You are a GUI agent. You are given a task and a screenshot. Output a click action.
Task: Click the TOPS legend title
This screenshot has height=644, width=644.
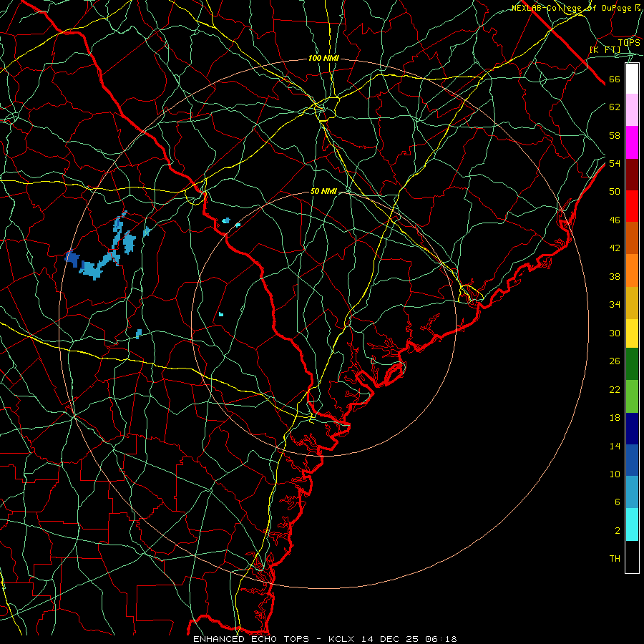pos(629,42)
